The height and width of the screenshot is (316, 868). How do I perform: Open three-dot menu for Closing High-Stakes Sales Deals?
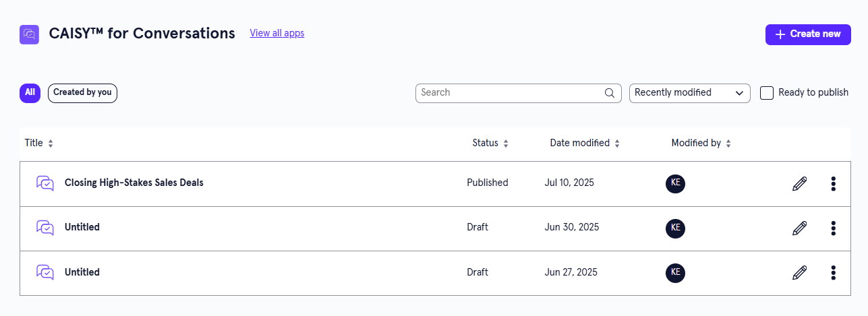(x=834, y=183)
